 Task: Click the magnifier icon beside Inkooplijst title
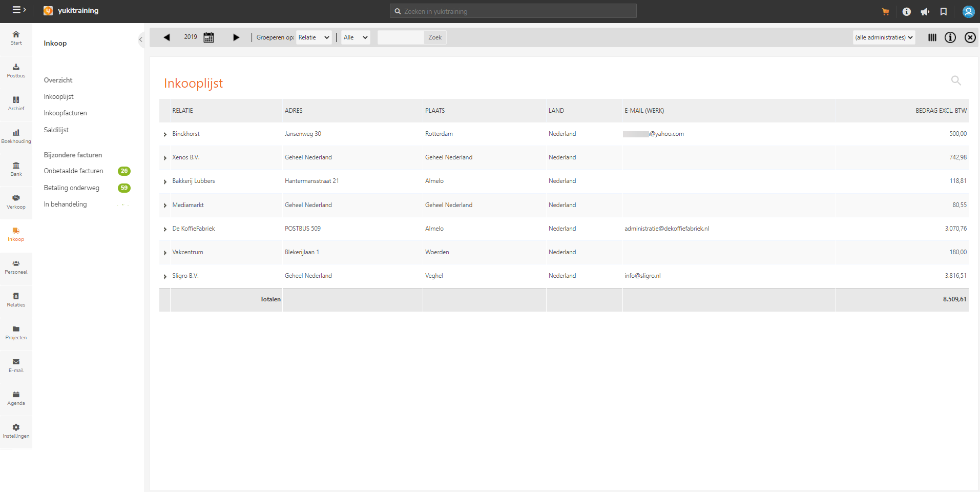click(x=956, y=80)
